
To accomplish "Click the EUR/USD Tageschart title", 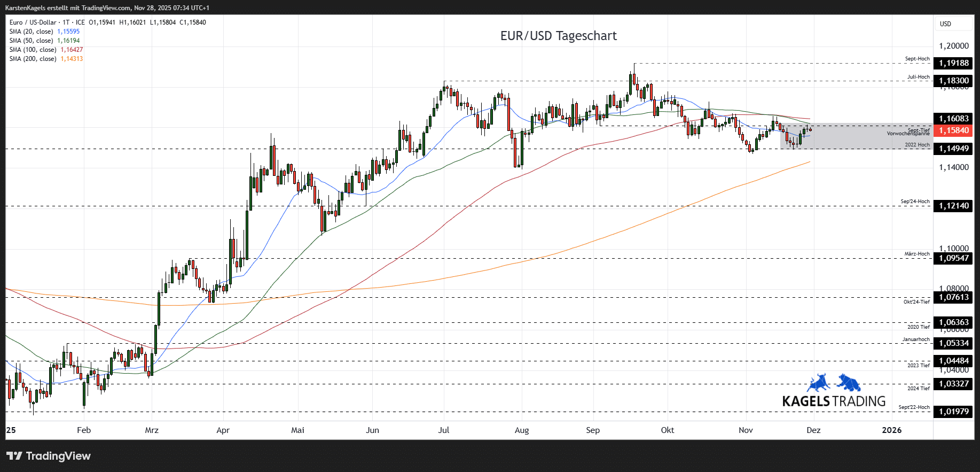I will click(558, 36).
